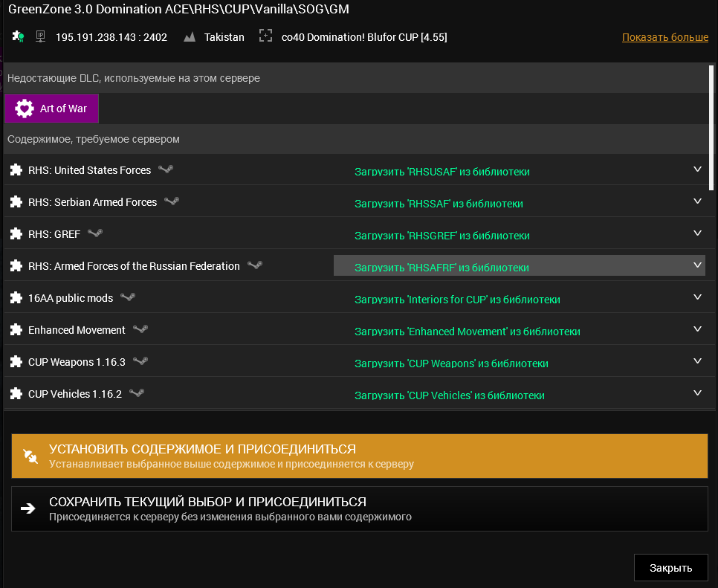Open Steam link beside CUP Weapons 1.16.3
The image size is (718, 588).
tap(140, 361)
